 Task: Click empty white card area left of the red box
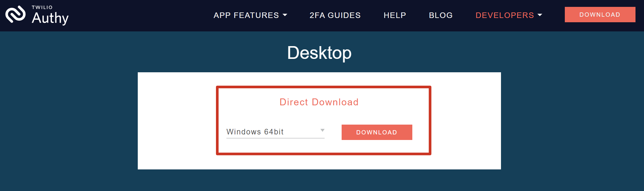pyautogui.click(x=177, y=121)
